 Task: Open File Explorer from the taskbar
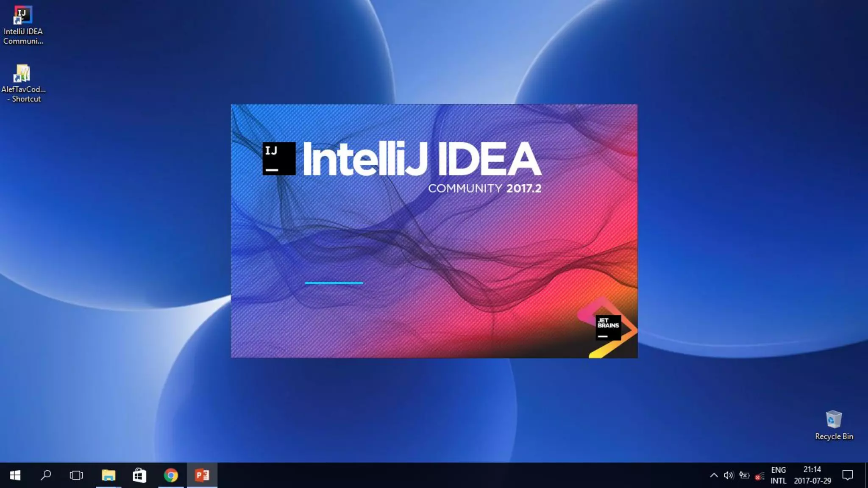click(x=108, y=475)
